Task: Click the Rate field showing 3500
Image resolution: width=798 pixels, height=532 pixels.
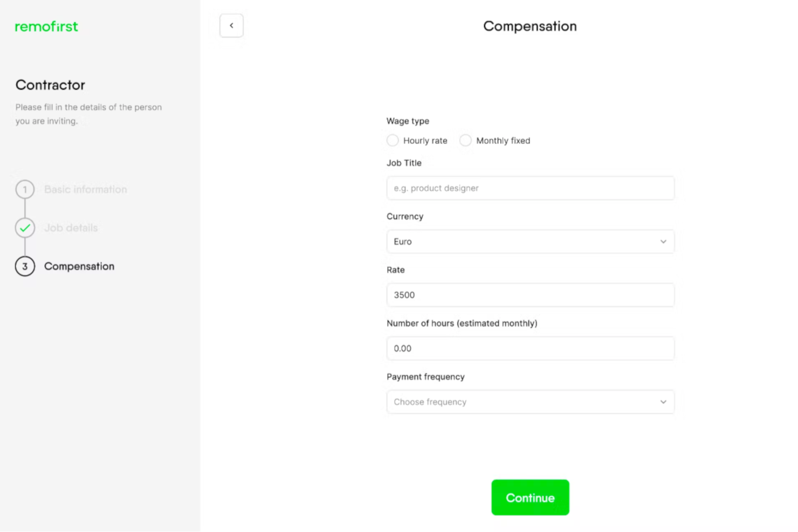Action: [x=530, y=295]
